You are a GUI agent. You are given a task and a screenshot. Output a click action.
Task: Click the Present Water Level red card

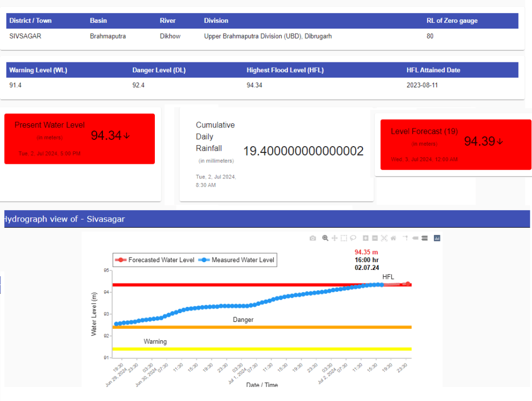tap(79, 139)
